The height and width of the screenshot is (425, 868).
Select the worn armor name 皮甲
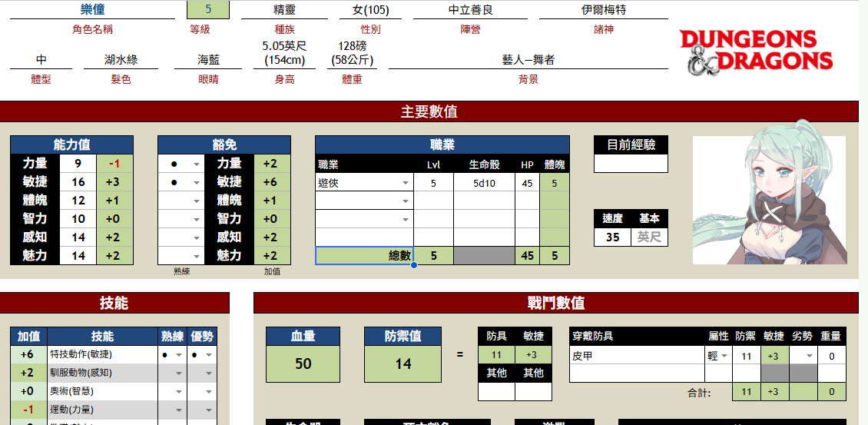(637, 356)
